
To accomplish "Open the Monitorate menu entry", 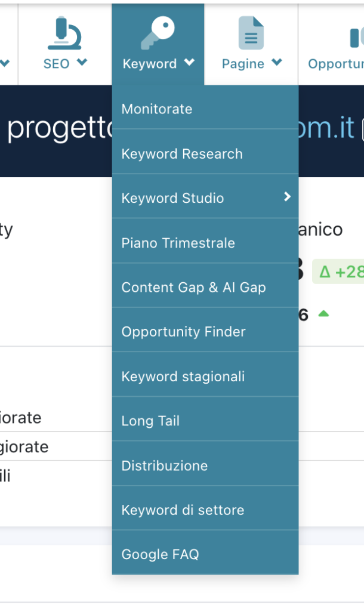I will point(157,109).
